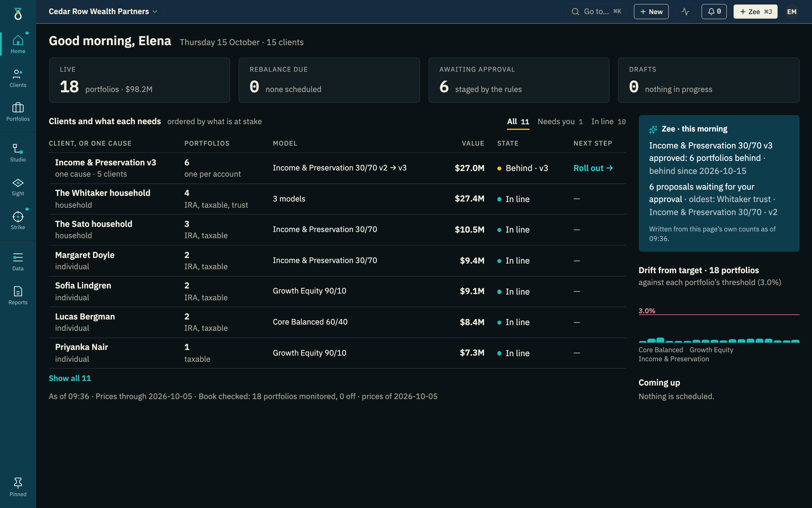The height and width of the screenshot is (508, 812).
Task: Select the All 11 tab
Action: [518, 122]
